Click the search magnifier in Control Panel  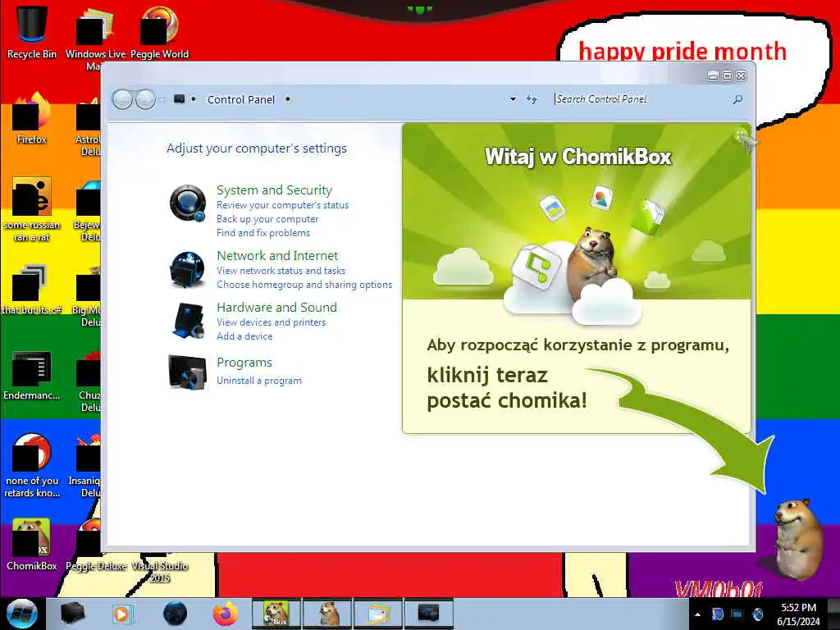pos(737,99)
